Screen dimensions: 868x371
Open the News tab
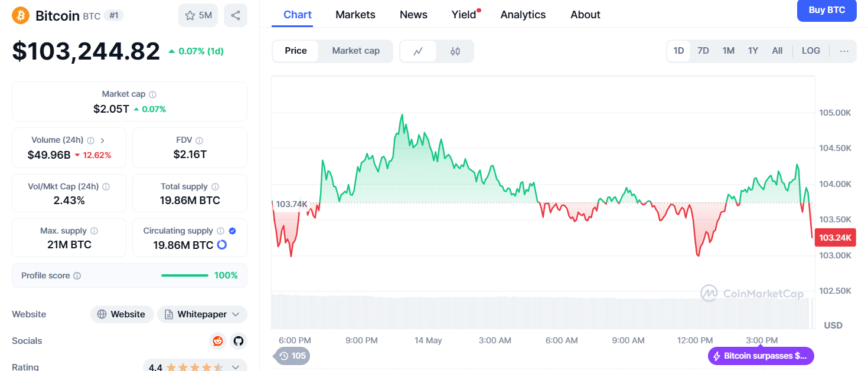click(413, 15)
